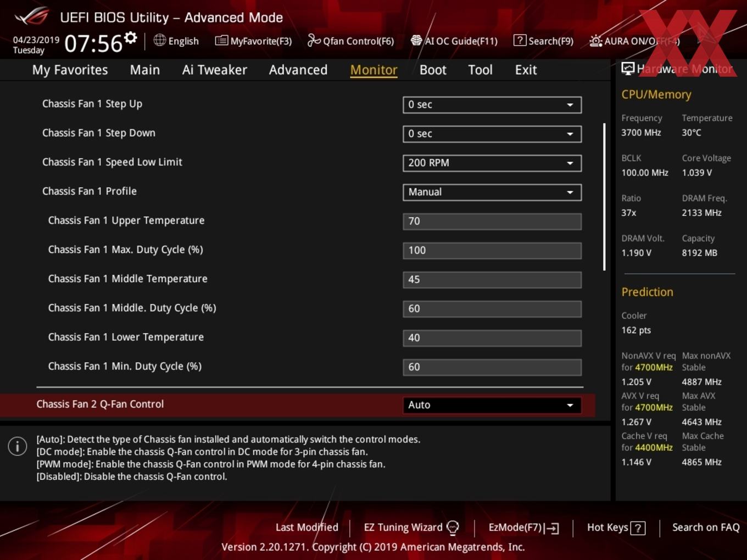747x560 pixels.
Task: Click the 162 pts cooler value
Action: click(636, 330)
